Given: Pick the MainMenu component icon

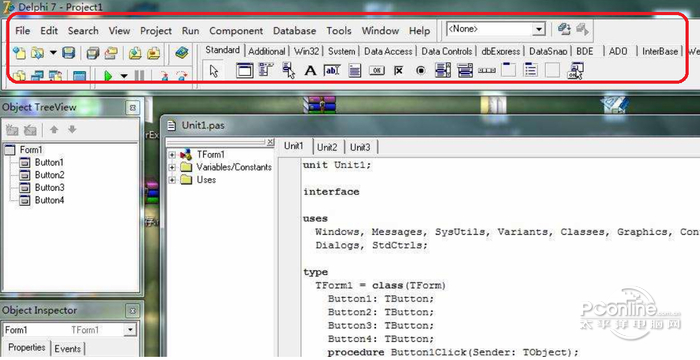Looking at the screenshot, I should point(266,70).
